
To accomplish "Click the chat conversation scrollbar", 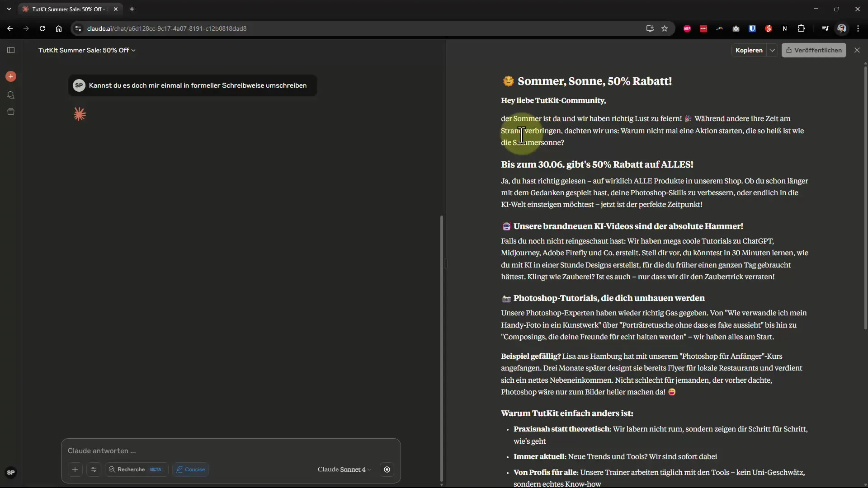I will [442, 348].
